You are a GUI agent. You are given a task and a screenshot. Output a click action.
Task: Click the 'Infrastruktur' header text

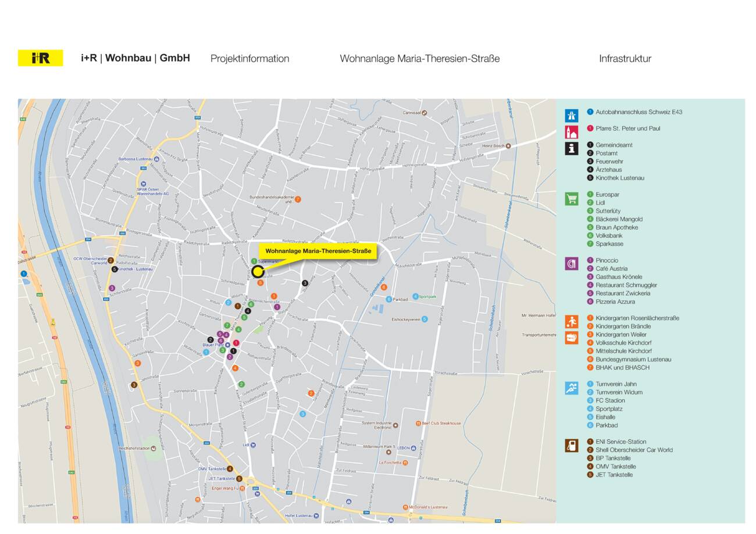coord(625,58)
